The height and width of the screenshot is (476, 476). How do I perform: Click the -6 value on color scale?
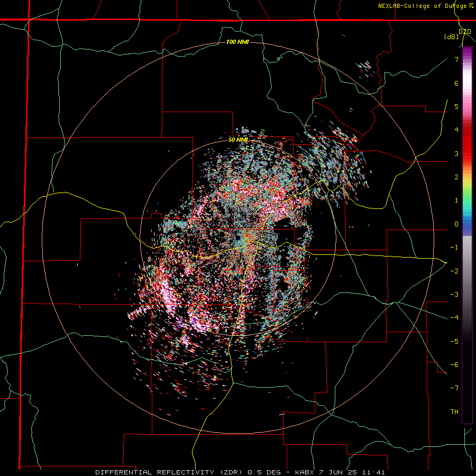tap(454, 365)
